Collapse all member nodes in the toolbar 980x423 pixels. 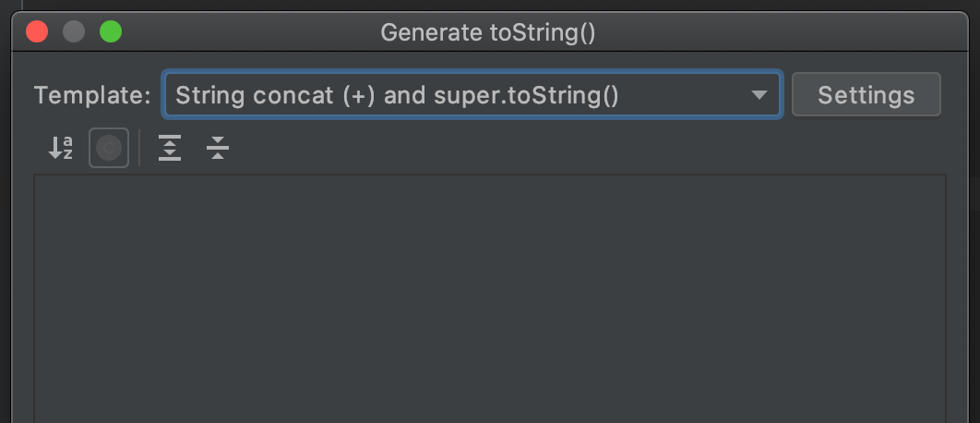[218, 148]
